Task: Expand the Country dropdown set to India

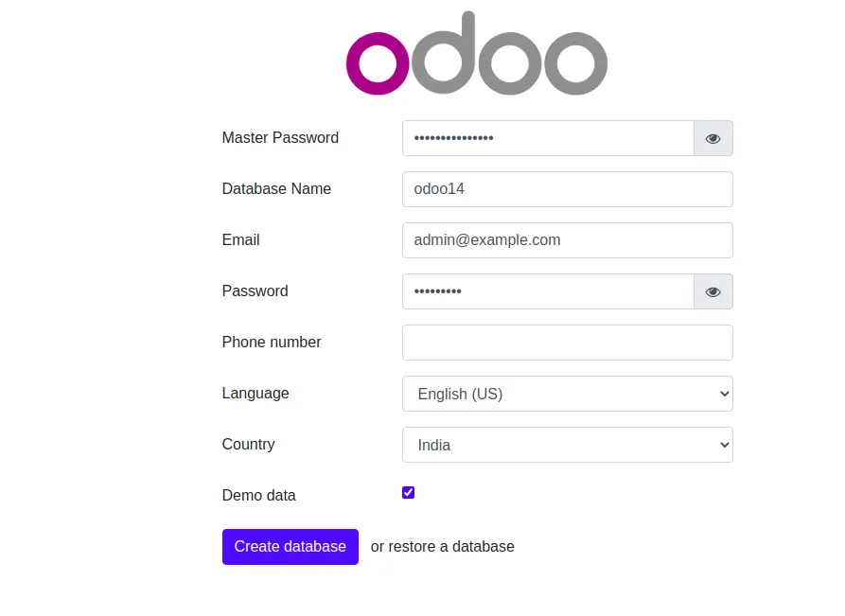Action: [568, 445]
